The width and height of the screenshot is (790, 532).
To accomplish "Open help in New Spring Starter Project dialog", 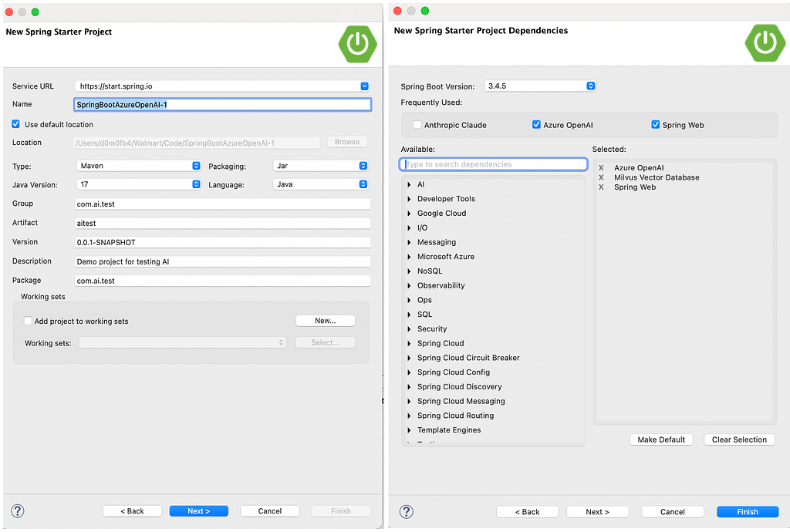I will (18, 511).
